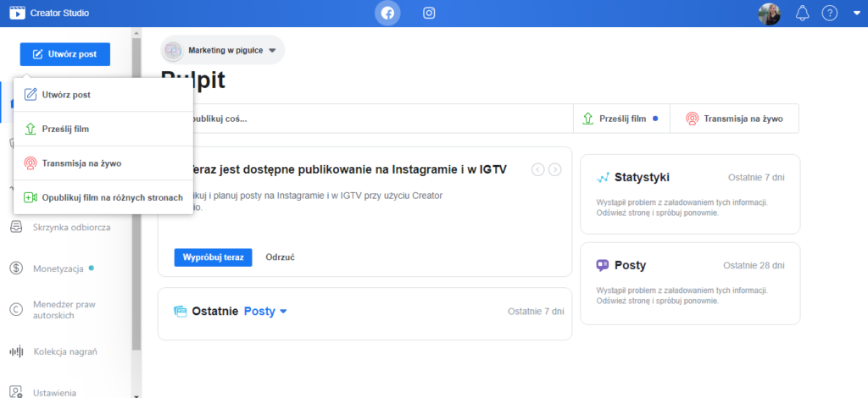Open the Posty card heading on the right
The height and width of the screenshot is (398, 868).
point(630,265)
